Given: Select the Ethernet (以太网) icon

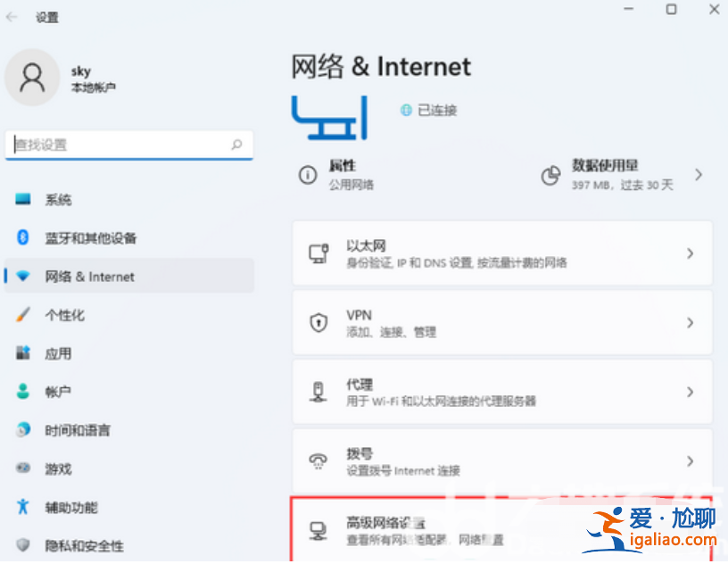Looking at the screenshot, I should (318, 253).
